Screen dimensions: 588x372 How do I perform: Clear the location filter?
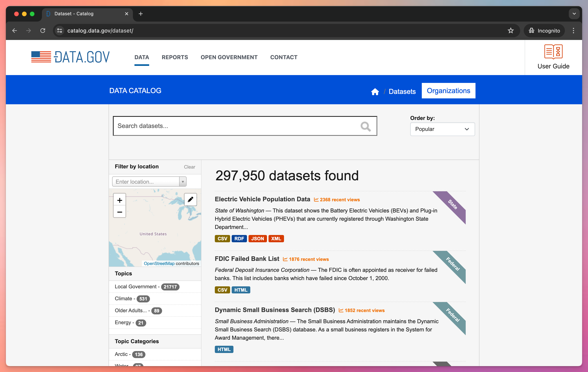[x=189, y=167]
